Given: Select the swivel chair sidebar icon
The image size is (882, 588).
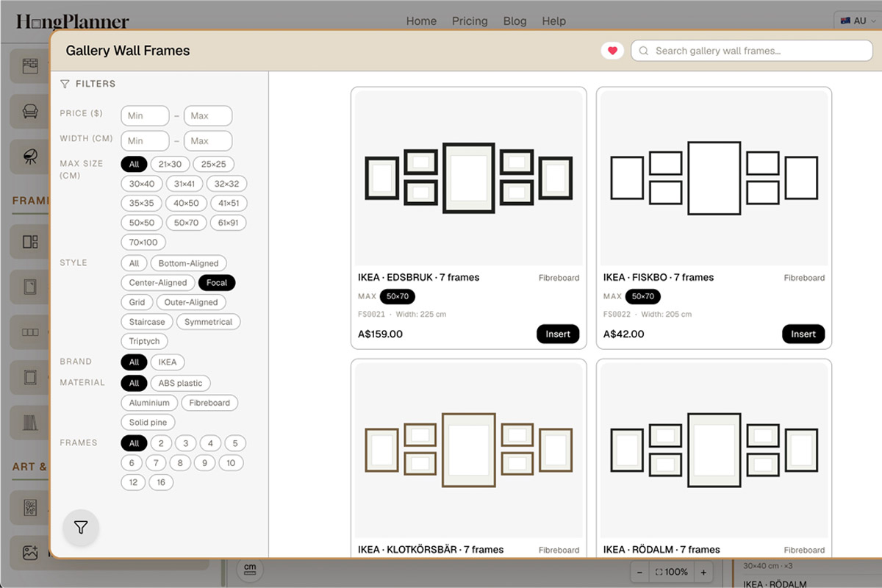Looking at the screenshot, I should click(x=30, y=157).
